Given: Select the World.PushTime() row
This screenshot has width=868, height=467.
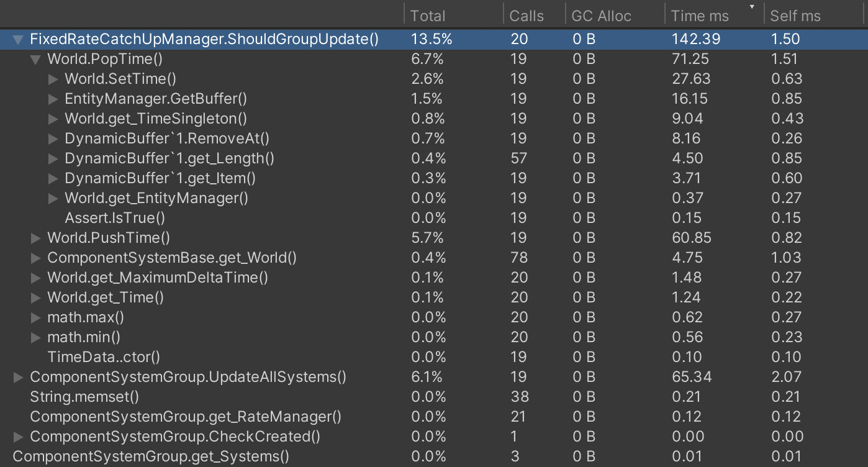Looking at the screenshot, I should pyautogui.click(x=434, y=238).
